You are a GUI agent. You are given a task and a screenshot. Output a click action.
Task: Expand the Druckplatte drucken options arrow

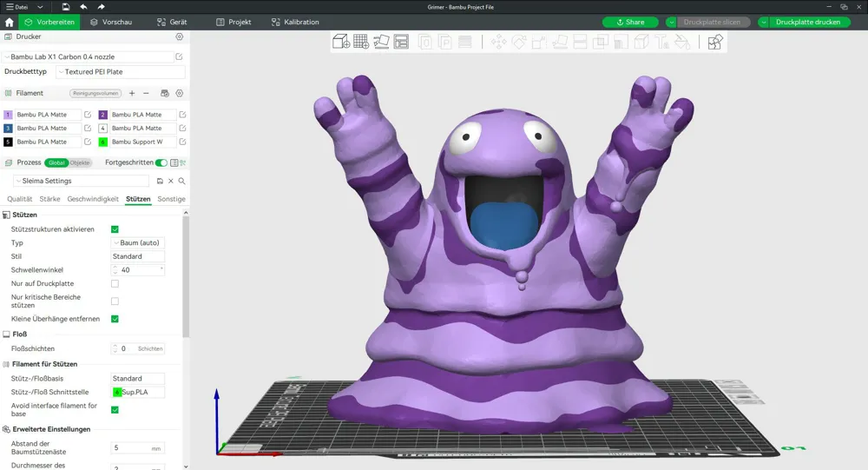763,23
